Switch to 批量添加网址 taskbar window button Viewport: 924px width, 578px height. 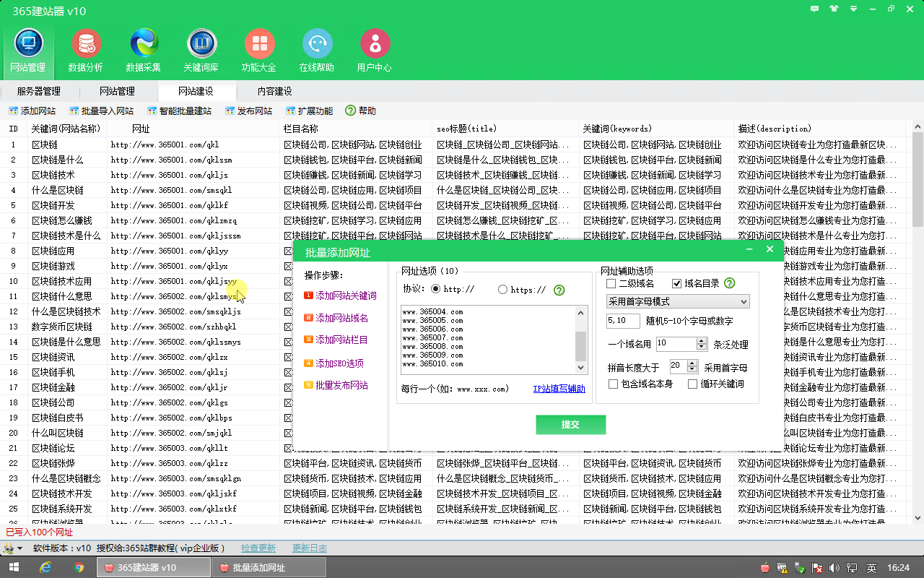[x=269, y=567]
